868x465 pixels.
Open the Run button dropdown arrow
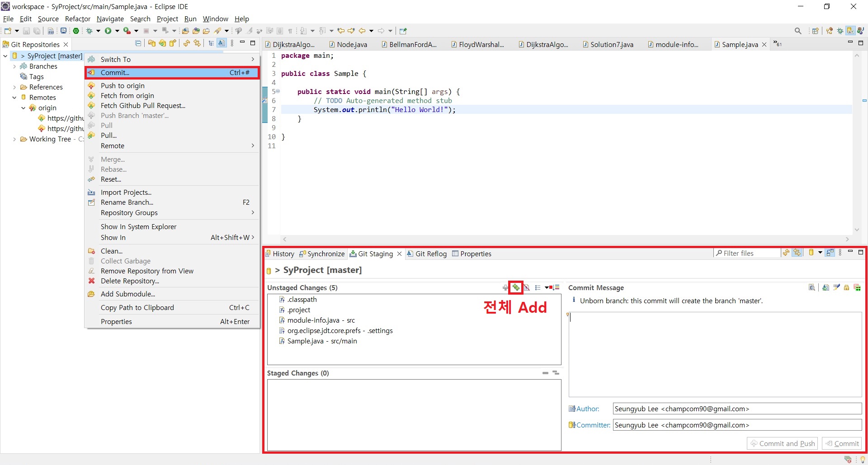117,31
